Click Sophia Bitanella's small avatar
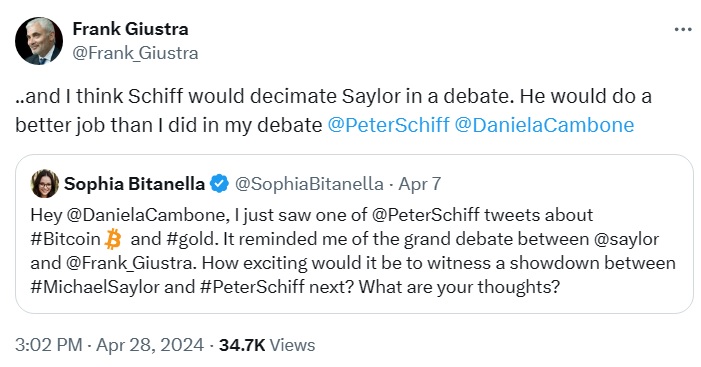The image size is (701, 367). tap(45, 184)
